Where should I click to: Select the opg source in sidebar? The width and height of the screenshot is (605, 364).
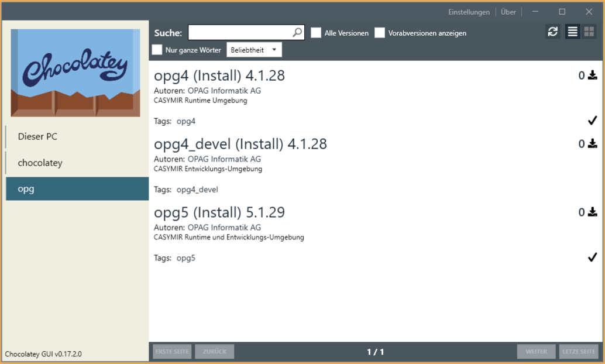(77, 189)
